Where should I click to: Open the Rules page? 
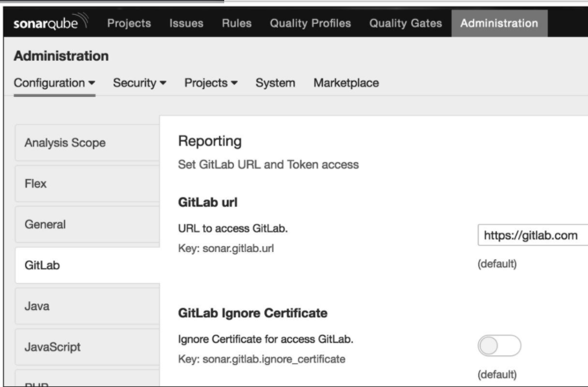(x=236, y=23)
